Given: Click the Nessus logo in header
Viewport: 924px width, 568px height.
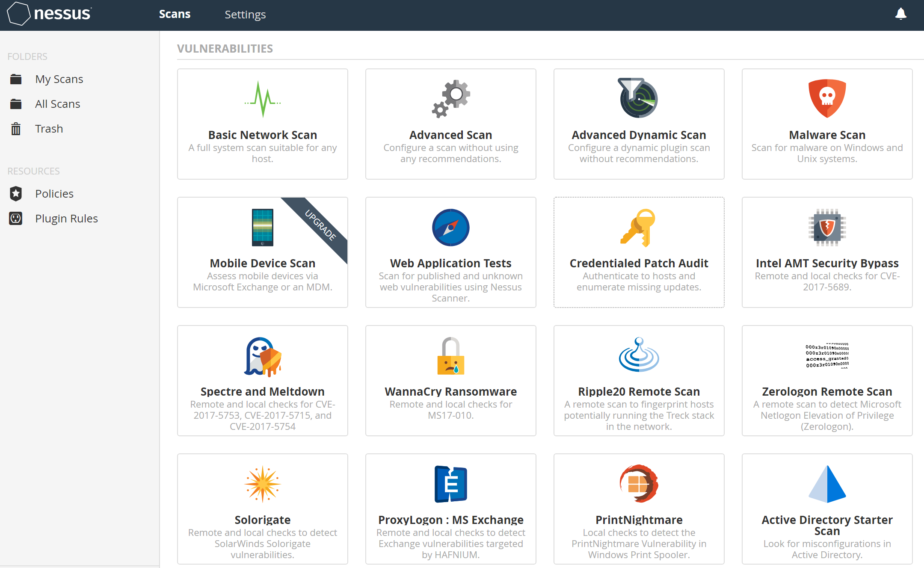Looking at the screenshot, I should coord(49,14).
